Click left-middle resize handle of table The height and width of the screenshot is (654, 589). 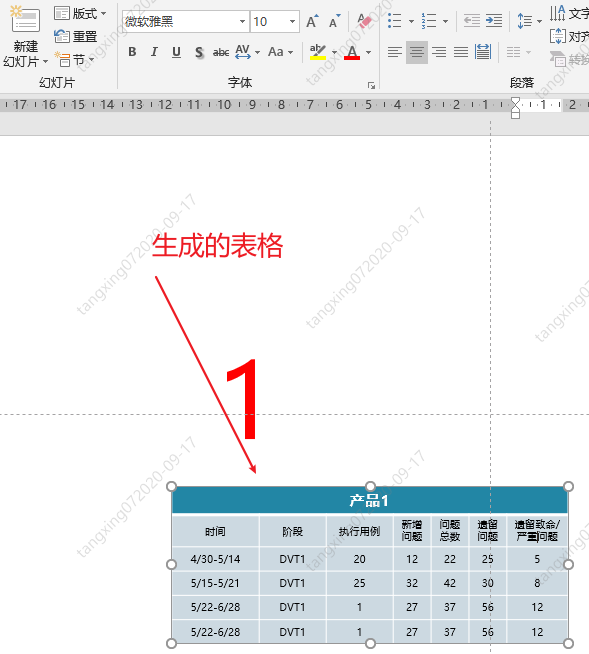tap(171, 564)
